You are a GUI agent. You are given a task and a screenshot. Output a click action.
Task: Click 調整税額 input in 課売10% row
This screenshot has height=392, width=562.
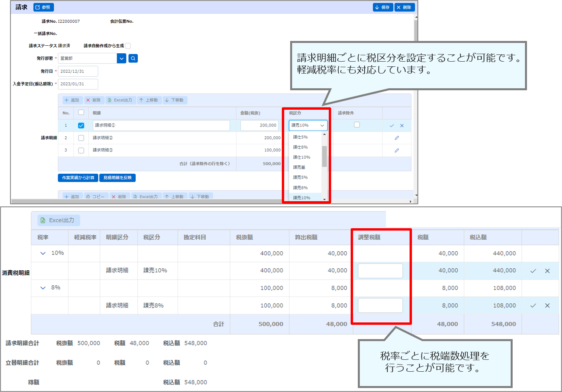[380, 271]
